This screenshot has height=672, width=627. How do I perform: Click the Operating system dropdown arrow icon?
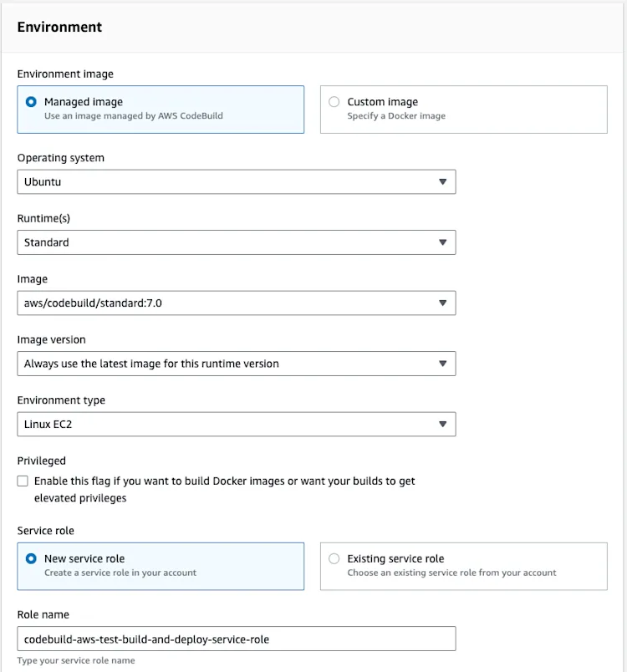(442, 182)
